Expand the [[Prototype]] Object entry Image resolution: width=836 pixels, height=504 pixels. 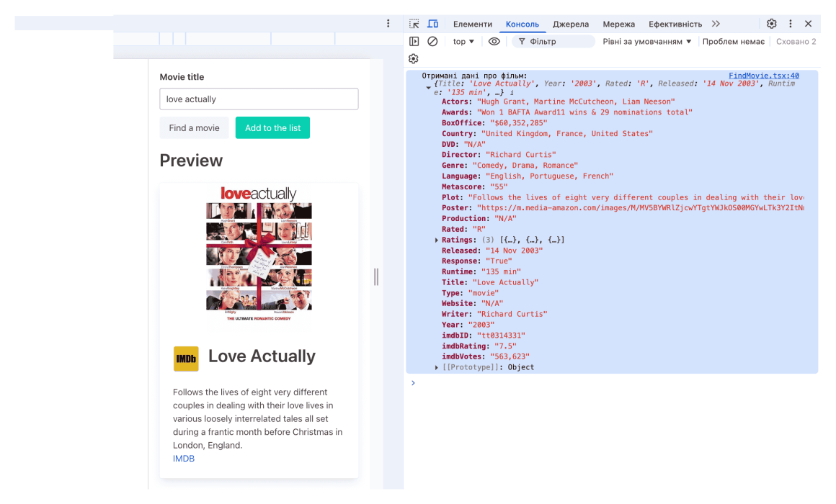(x=437, y=367)
